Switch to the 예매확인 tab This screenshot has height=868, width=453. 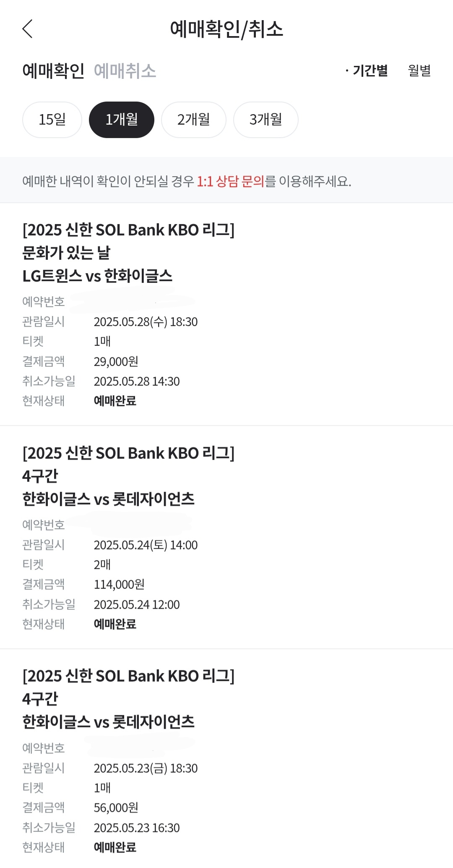(53, 71)
